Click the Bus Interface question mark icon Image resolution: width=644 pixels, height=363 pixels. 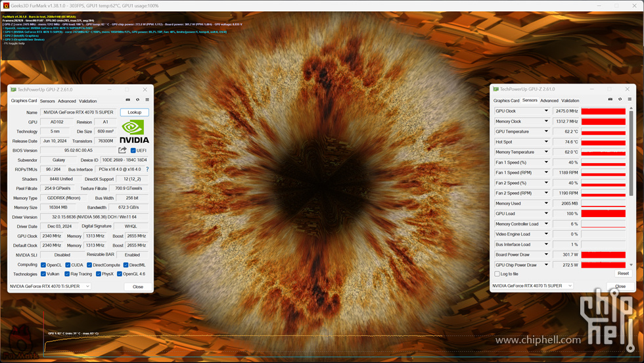click(147, 170)
